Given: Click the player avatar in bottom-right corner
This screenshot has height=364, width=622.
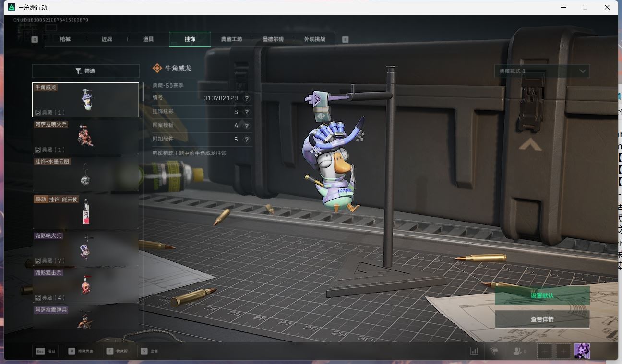Looking at the screenshot, I should tap(582, 351).
